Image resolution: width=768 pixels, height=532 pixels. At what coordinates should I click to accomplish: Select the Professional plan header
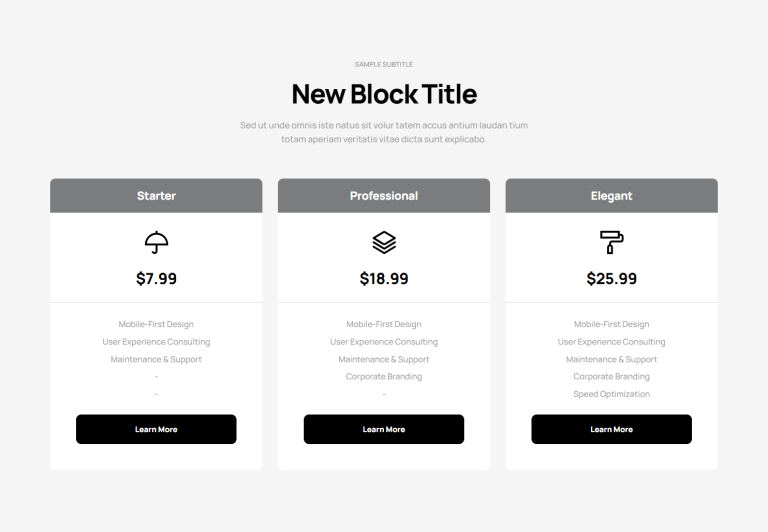[x=384, y=196]
